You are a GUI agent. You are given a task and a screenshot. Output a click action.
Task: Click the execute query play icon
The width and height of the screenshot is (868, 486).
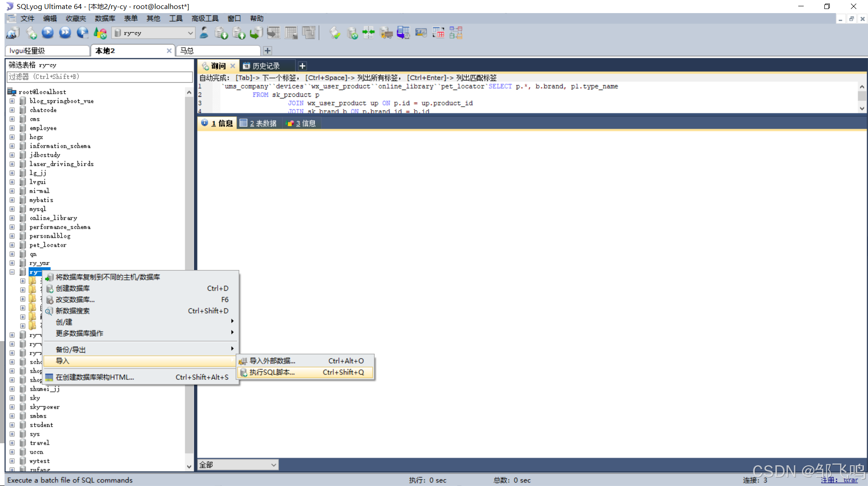pyautogui.click(x=48, y=33)
